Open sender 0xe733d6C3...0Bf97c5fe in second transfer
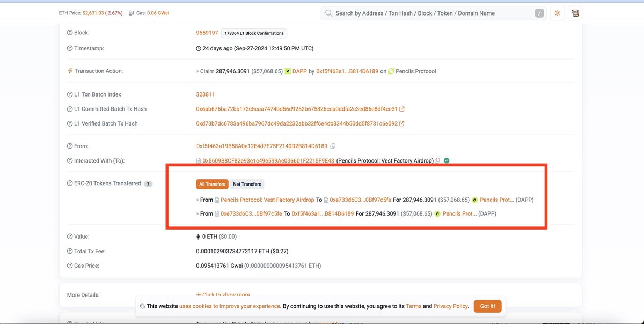 click(x=251, y=214)
